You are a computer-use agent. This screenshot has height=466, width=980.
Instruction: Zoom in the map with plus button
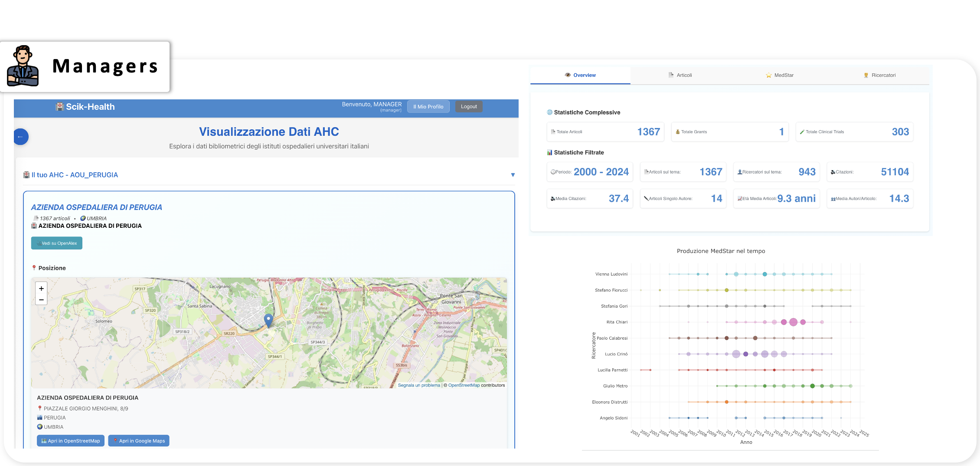click(41, 289)
